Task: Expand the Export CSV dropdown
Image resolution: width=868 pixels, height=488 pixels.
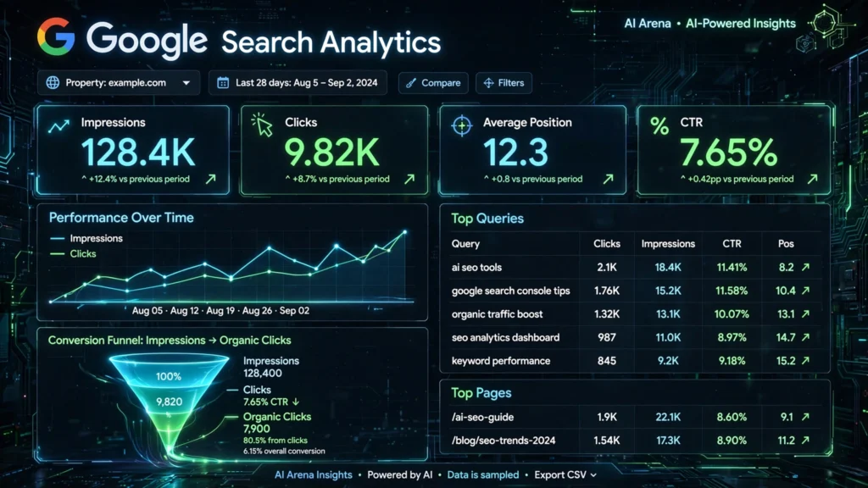Action: tap(565, 474)
